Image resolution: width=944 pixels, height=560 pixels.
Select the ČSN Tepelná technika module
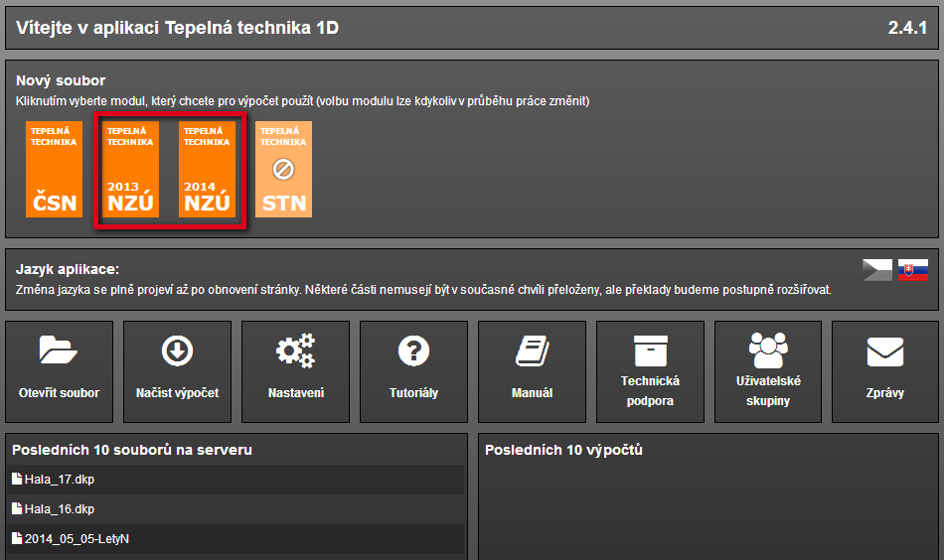(x=55, y=169)
